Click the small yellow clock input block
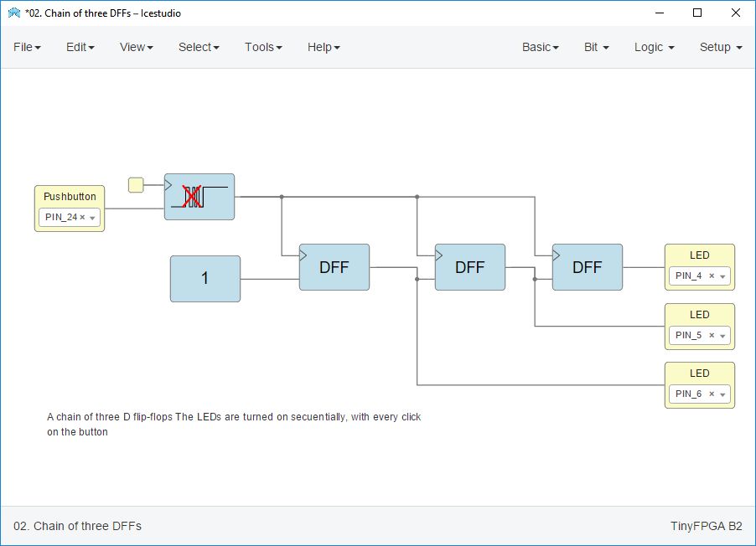The width and height of the screenshot is (756, 546). (136, 185)
